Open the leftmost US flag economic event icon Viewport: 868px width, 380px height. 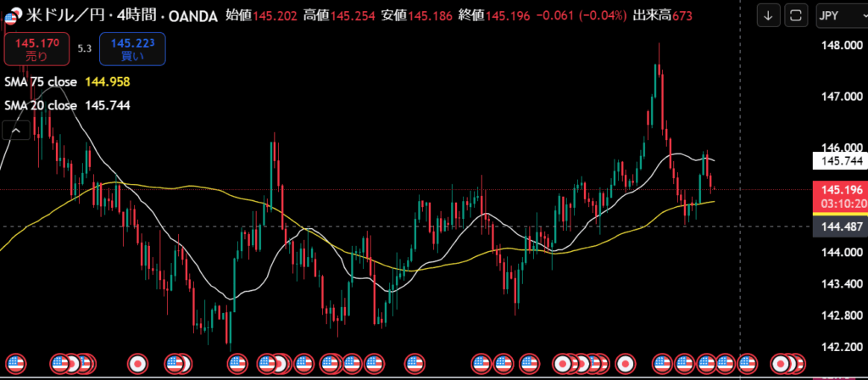pos(16,363)
